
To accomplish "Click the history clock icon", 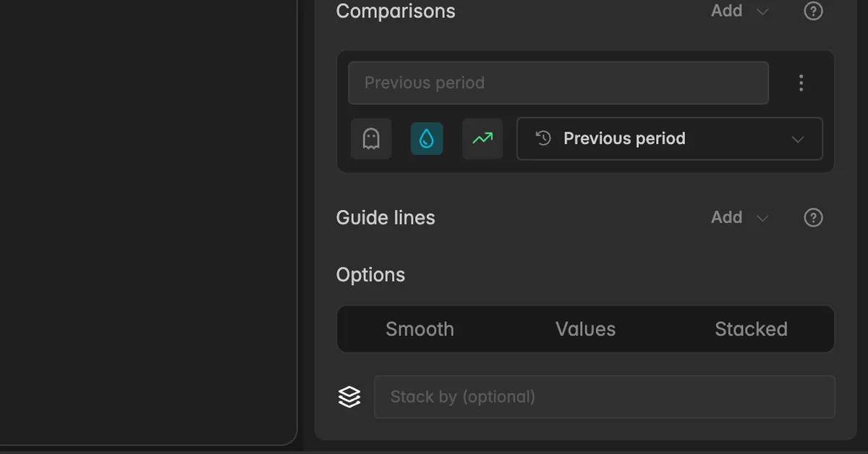I will (x=543, y=138).
